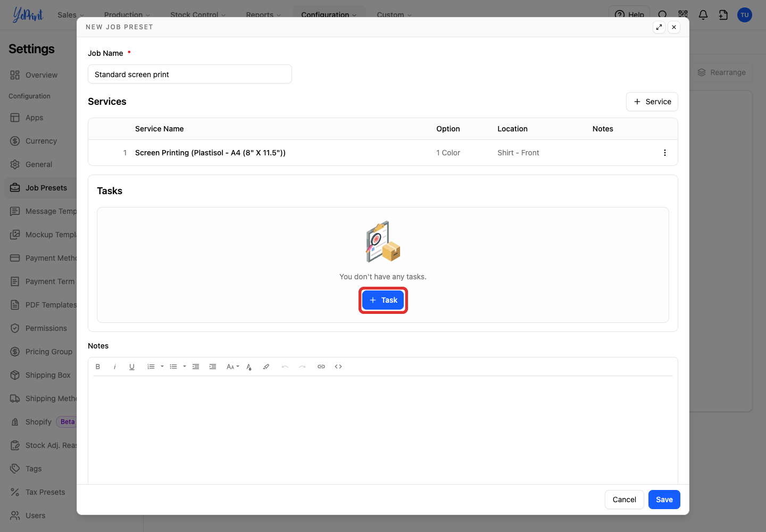Select Job Presets in settings sidebar
Screen dimensions: 766x532
(40, 188)
